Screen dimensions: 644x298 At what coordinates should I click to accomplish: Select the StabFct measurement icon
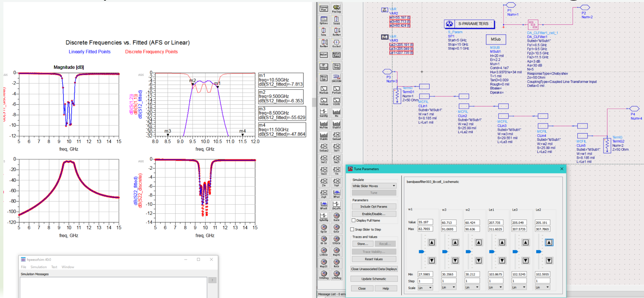click(336, 124)
